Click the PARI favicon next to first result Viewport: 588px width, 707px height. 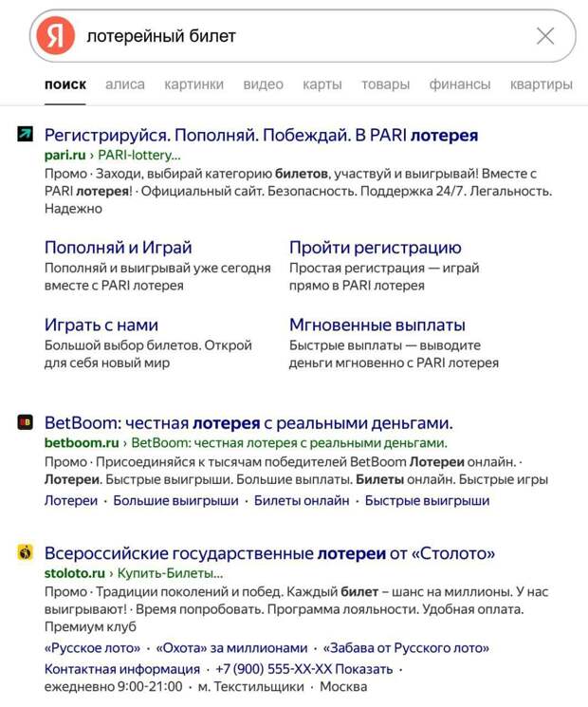click(x=26, y=134)
